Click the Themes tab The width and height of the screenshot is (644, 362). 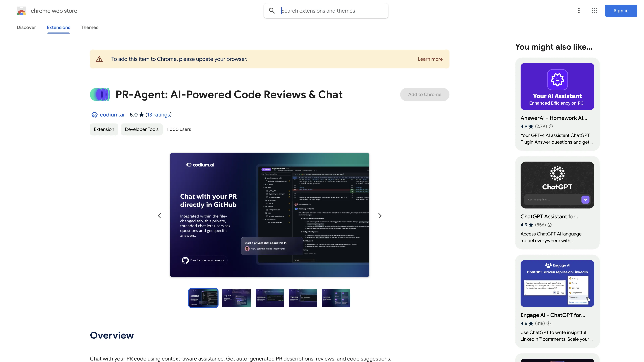[x=89, y=27]
